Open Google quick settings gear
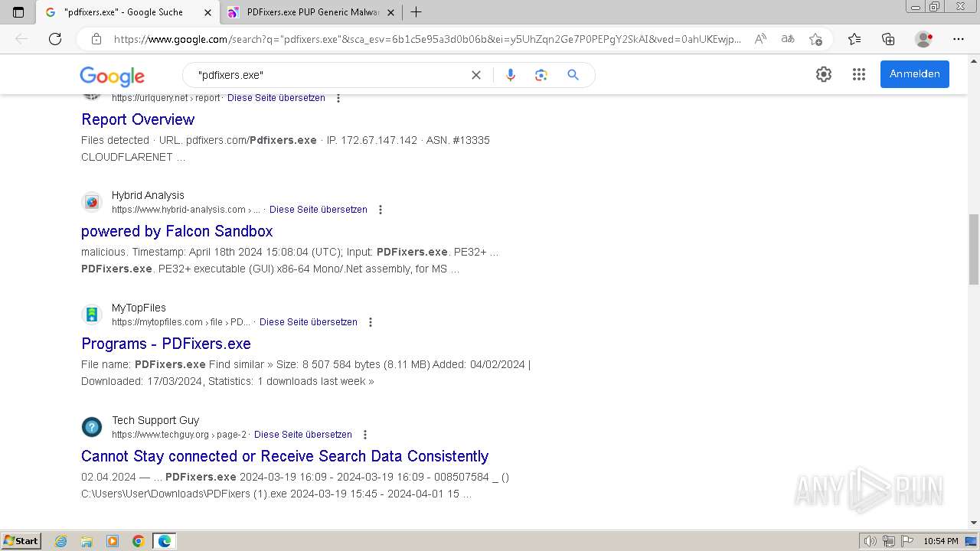Image resolution: width=980 pixels, height=551 pixels. (x=824, y=74)
